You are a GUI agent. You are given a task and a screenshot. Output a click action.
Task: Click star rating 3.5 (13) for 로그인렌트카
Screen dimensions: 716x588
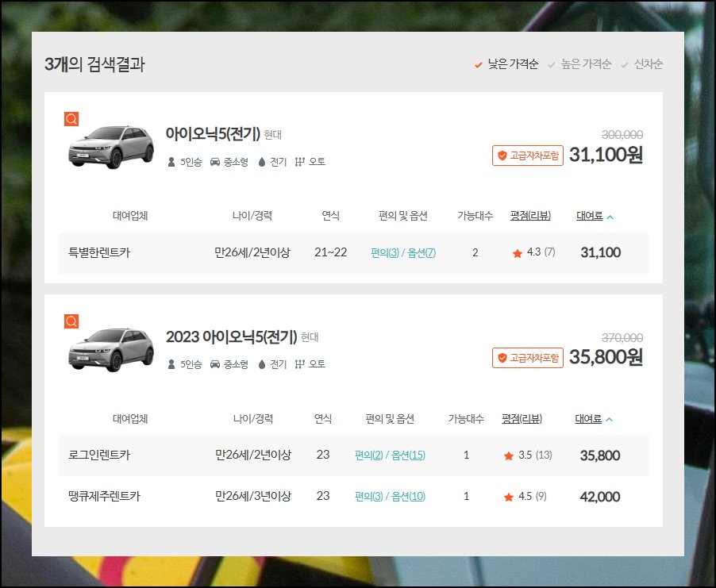point(528,455)
